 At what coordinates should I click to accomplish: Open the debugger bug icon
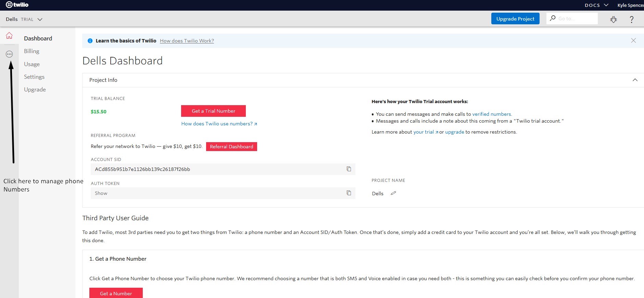(x=613, y=20)
